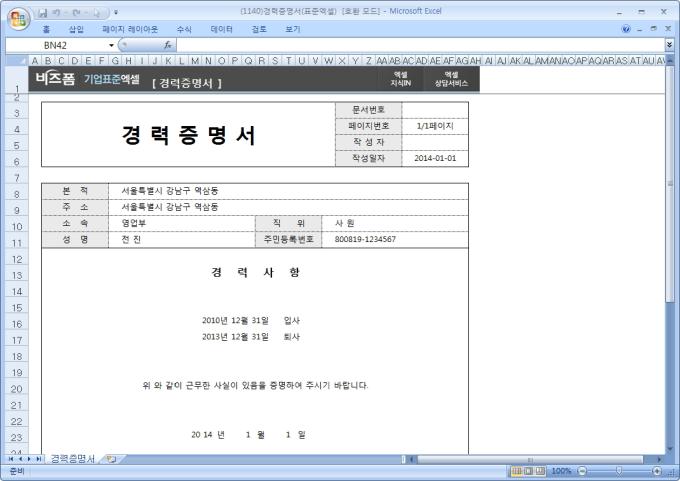Open the 보기 ribbon tab
680x481 pixels.
293,29
